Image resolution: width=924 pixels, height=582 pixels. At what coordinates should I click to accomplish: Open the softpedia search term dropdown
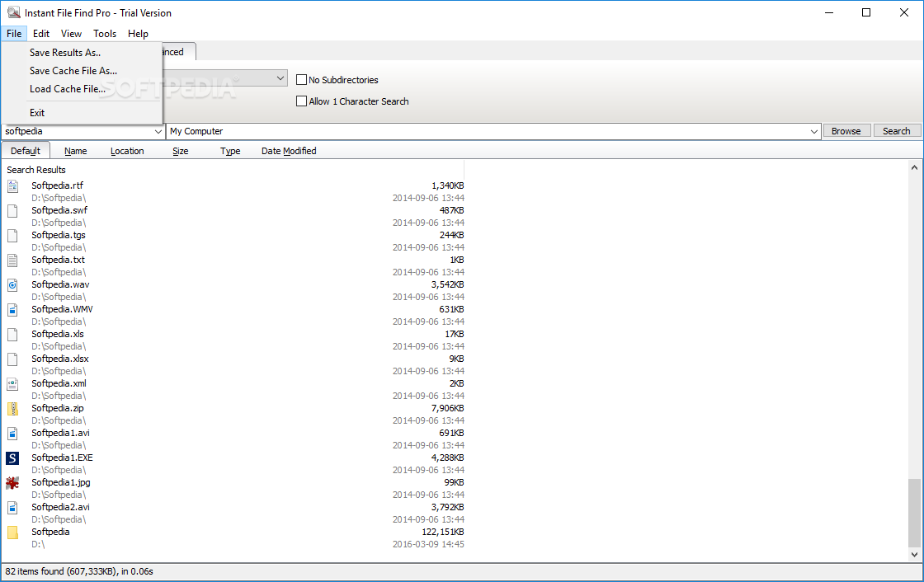[x=158, y=131]
